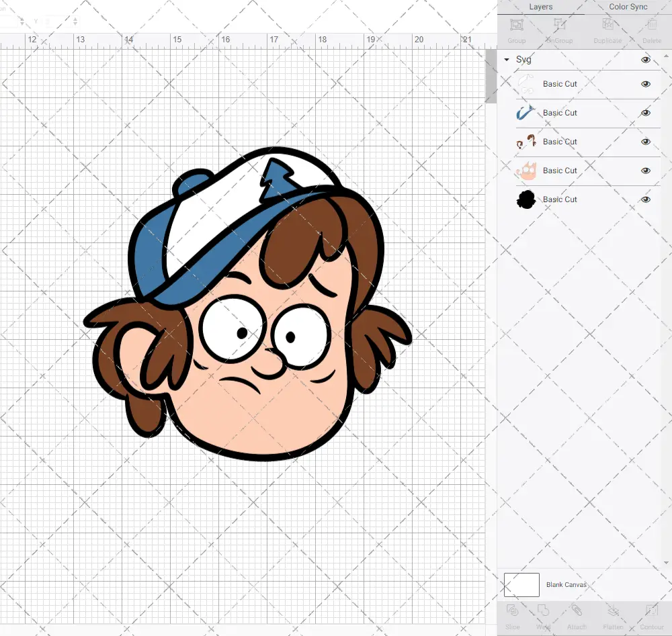The width and height of the screenshot is (672, 636).
Task: Hide the brown hair Basic Cut layer
Action: pos(645,142)
